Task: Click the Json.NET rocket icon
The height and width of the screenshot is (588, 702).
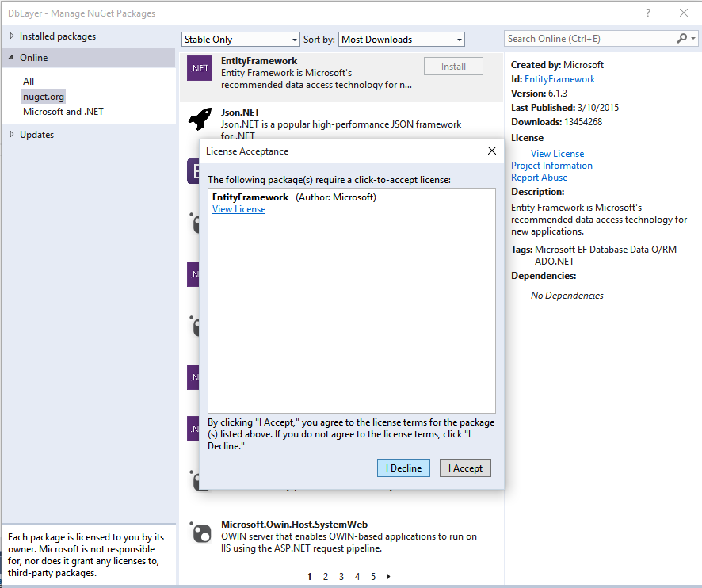Action: [200, 119]
